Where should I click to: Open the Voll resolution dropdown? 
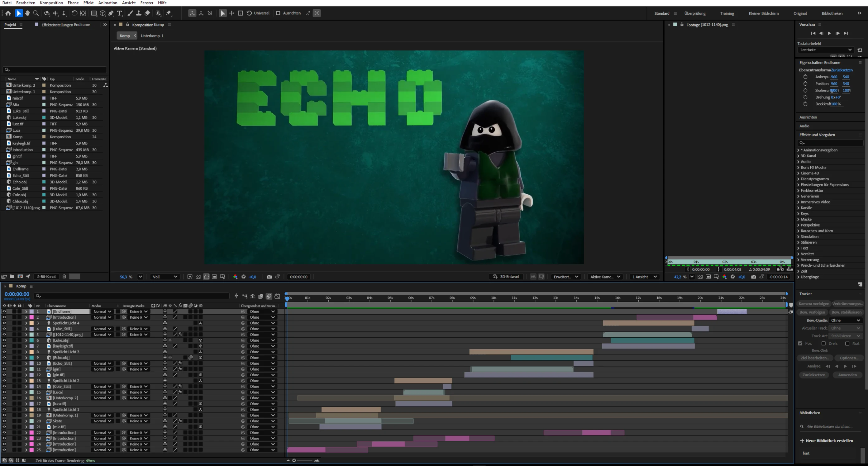165,277
